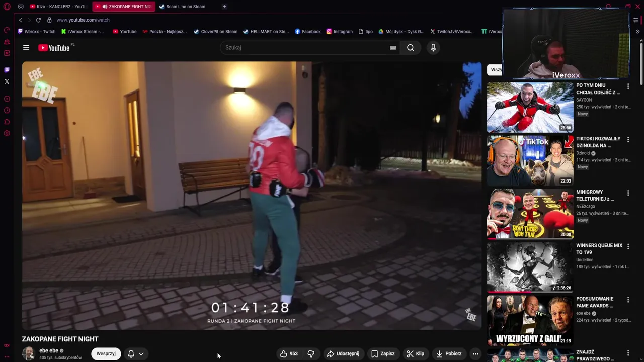
Task: Go forward with the forward arrow
Action: [29, 20]
